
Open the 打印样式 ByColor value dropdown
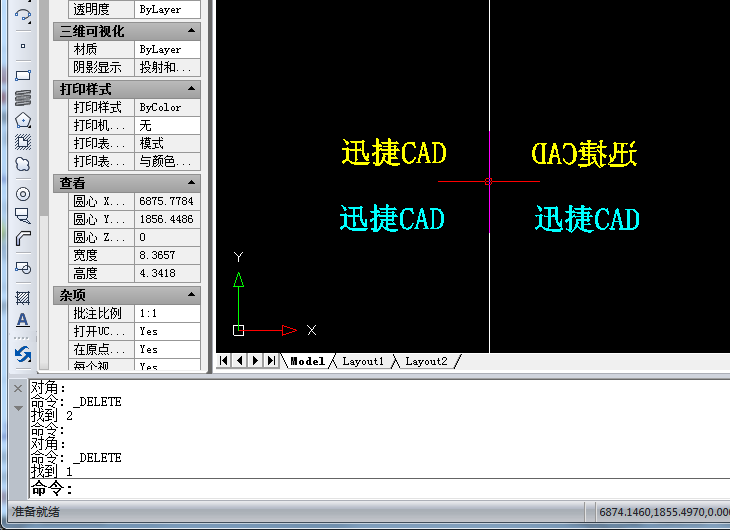coord(167,108)
